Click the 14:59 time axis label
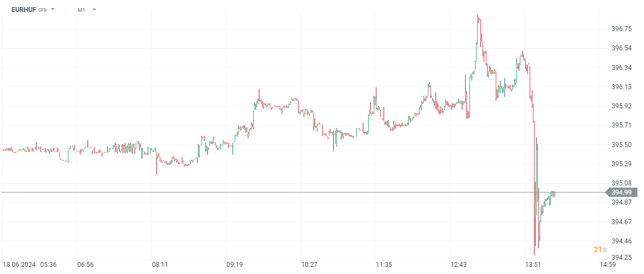This screenshot has height=274, width=644. (608, 265)
